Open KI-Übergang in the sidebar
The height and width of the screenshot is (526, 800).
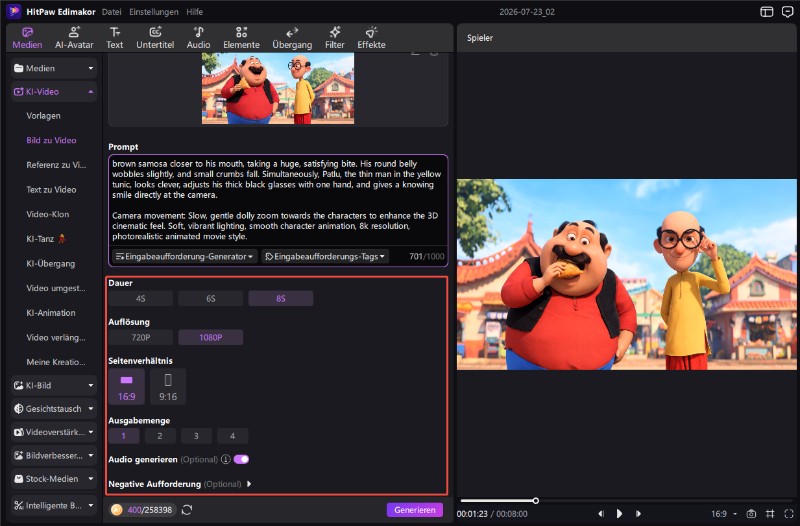point(51,264)
